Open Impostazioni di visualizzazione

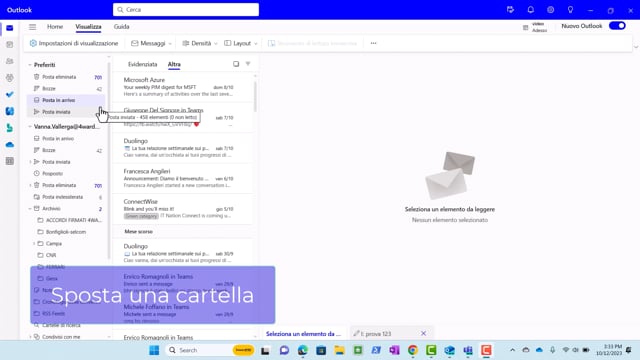tap(74, 43)
